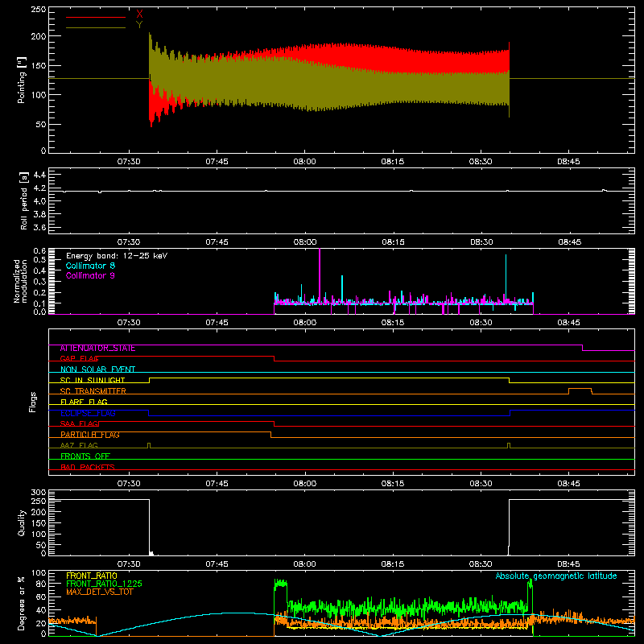Image resolution: width=644 pixels, height=644 pixels.
Task: Click 08:15 tick label under modulation plot
Action: coord(393,323)
